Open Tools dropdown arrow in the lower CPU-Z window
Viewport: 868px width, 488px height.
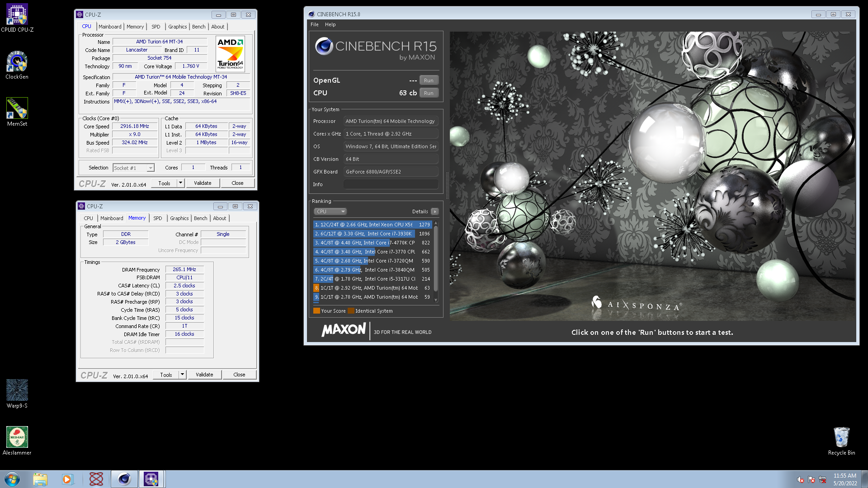click(182, 375)
